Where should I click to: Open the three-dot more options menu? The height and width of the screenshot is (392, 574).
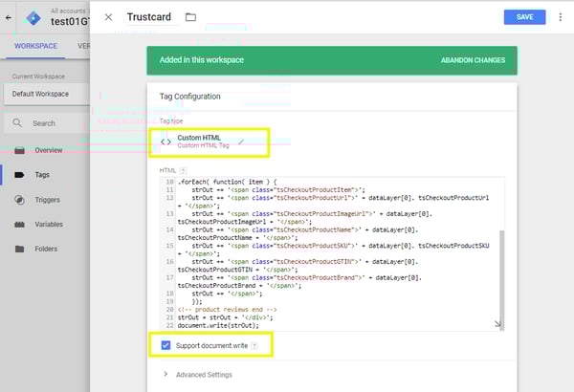tap(560, 17)
